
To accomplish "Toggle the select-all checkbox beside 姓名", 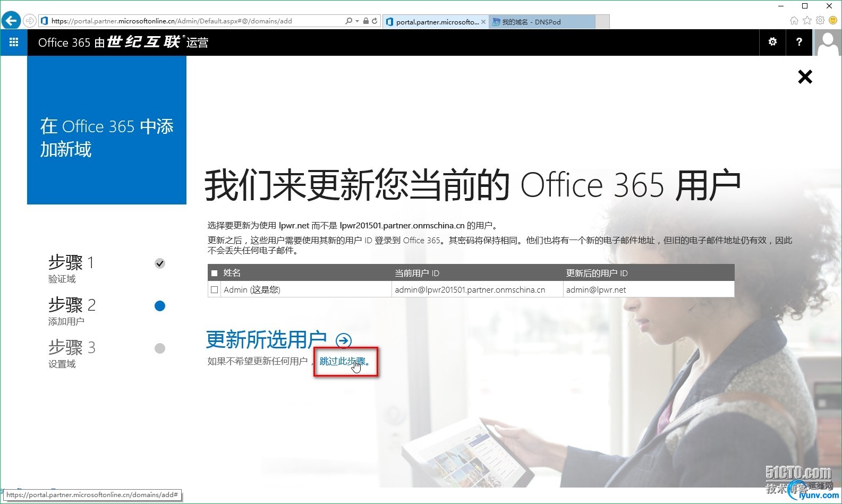I will coord(215,273).
